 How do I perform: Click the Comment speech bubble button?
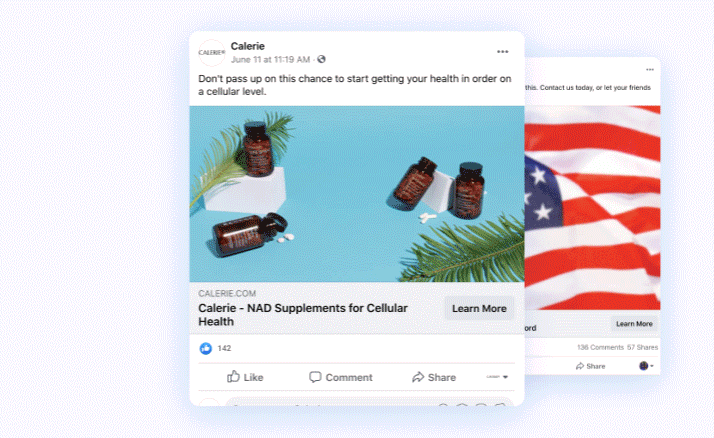(341, 377)
